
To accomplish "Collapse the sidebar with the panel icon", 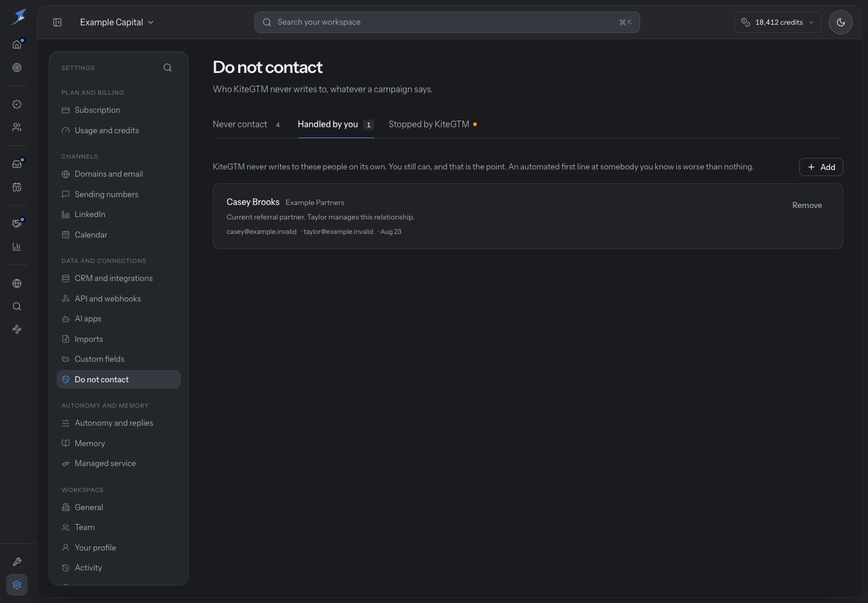I will pos(57,22).
